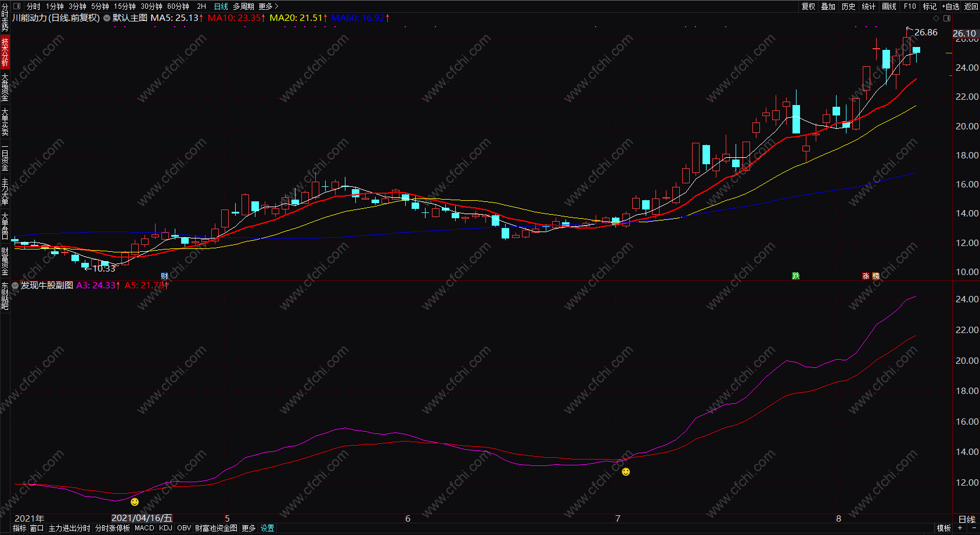Click the MA20: 21.51 label
This screenshot has height=535, width=980.
(x=299, y=18)
